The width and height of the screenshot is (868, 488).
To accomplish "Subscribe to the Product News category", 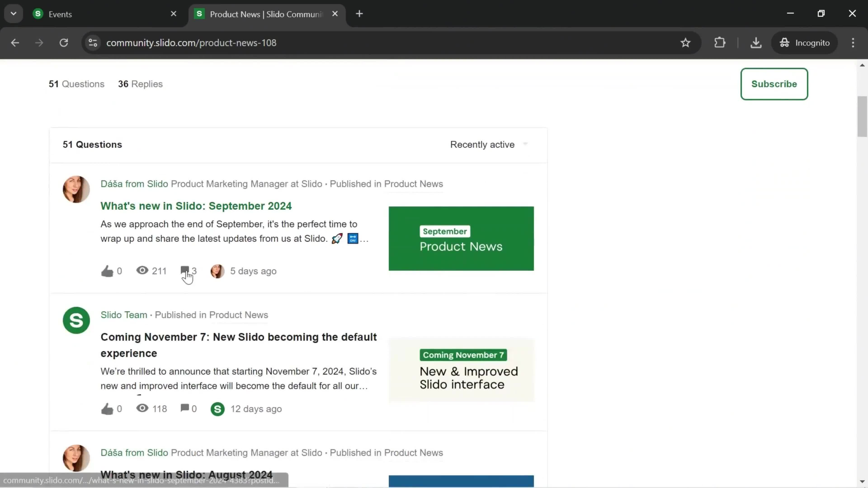I will [x=774, y=84].
